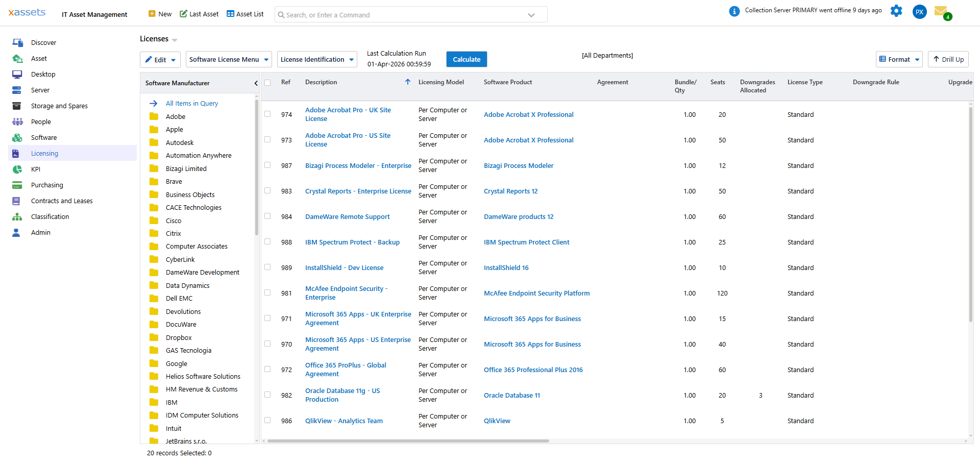The width and height of the screenshot is (980, 465).
Task: Open the Adobe manufacturer folder
Action: (154, 117)
